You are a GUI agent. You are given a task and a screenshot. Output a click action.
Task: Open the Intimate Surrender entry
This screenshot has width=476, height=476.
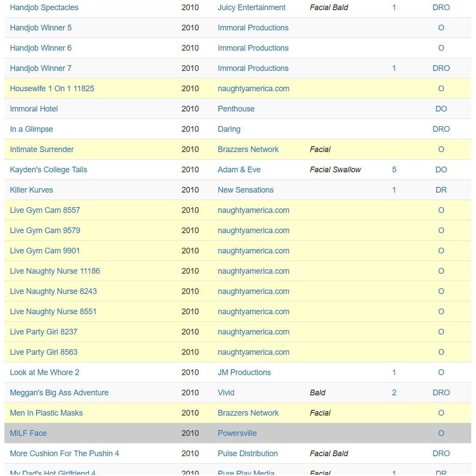point(42,149)
